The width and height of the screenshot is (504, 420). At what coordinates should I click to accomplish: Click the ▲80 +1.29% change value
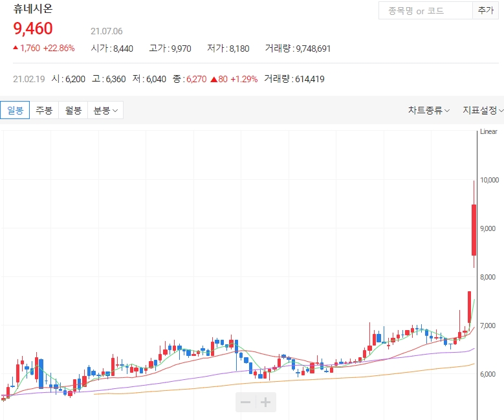tap(234, 79)
